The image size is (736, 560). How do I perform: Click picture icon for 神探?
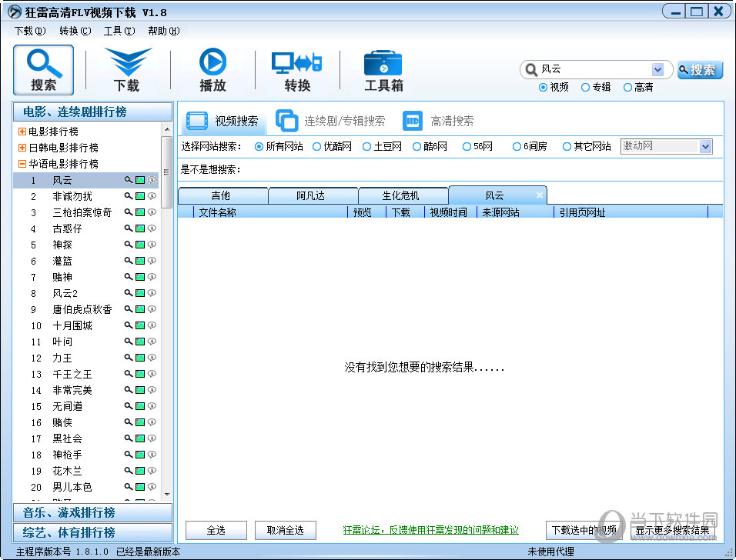coord(140,245)
